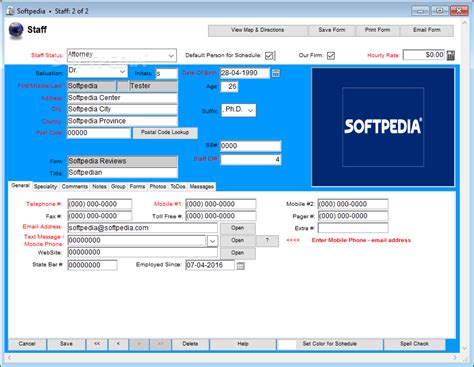The width and height of the screenshot is (474, 367).
Task: Switch to the Messages tab
Action: (x=202, y=187)
